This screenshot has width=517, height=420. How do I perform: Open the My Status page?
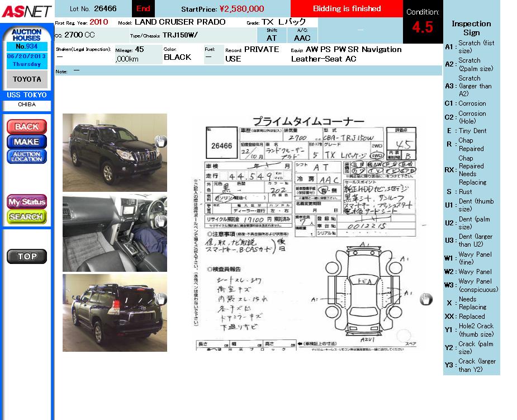27,201
